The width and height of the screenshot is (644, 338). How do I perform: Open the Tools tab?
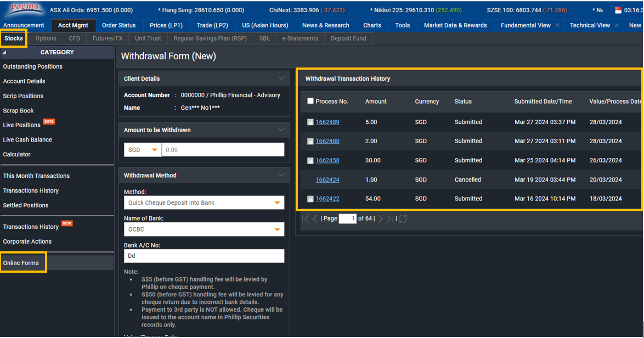point(403,25)
